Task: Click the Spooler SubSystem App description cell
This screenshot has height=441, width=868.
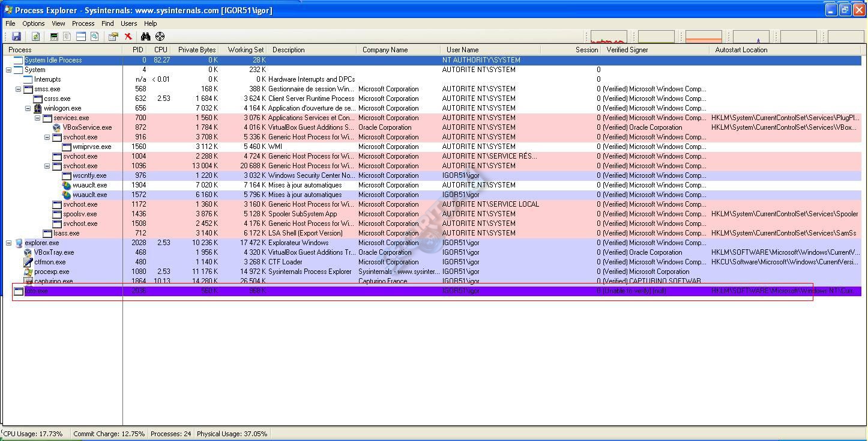Action: coord(303,214)
